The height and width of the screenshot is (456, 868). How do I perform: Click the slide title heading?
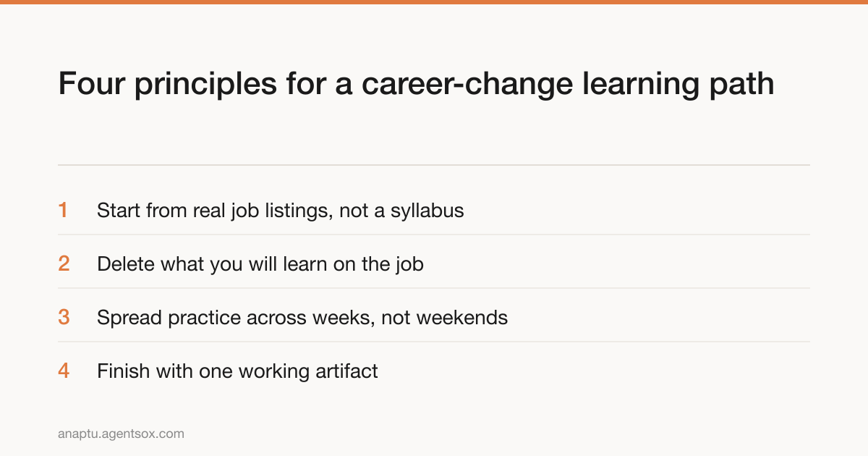click(x=416, y=85)
